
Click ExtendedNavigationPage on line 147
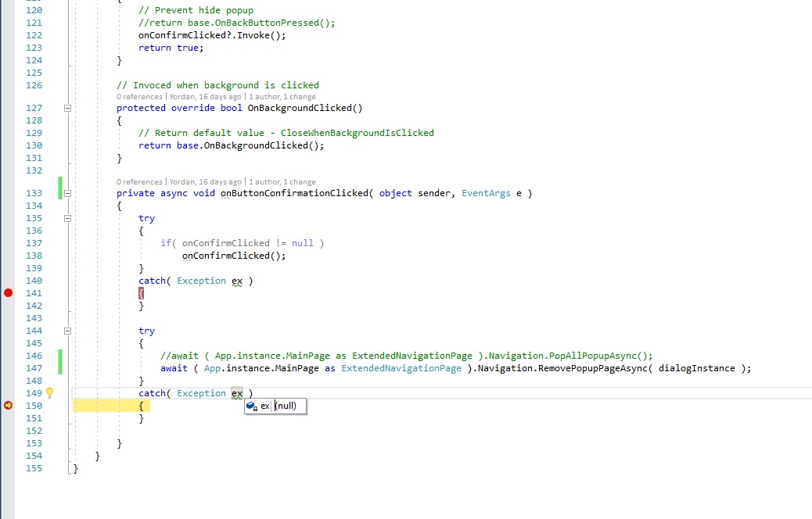(x=401, y=368)
